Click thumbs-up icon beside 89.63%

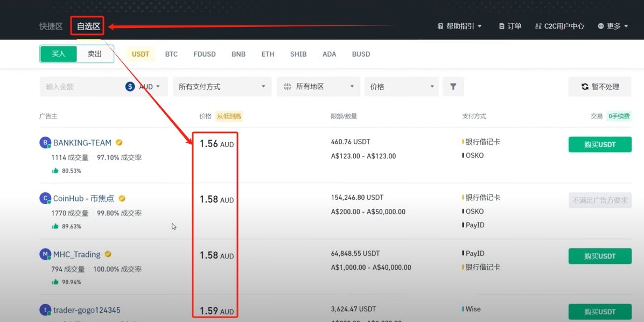[x=55, y=226]
